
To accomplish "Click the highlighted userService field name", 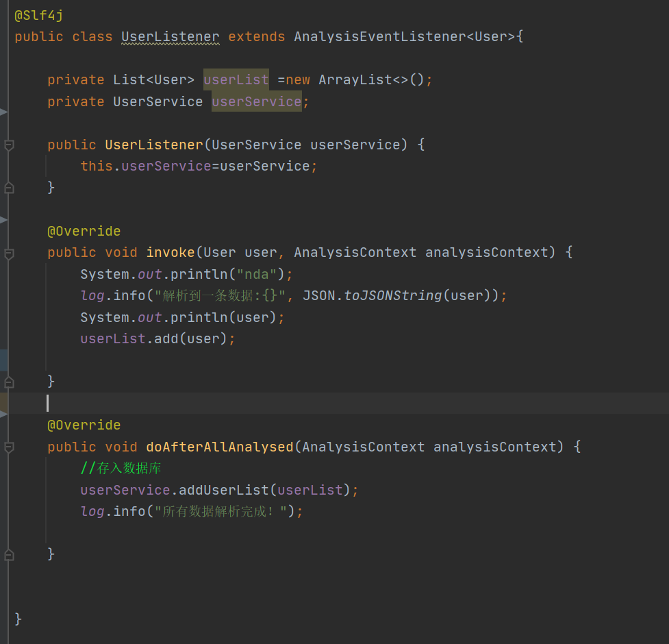I will (x=256, y=101).
